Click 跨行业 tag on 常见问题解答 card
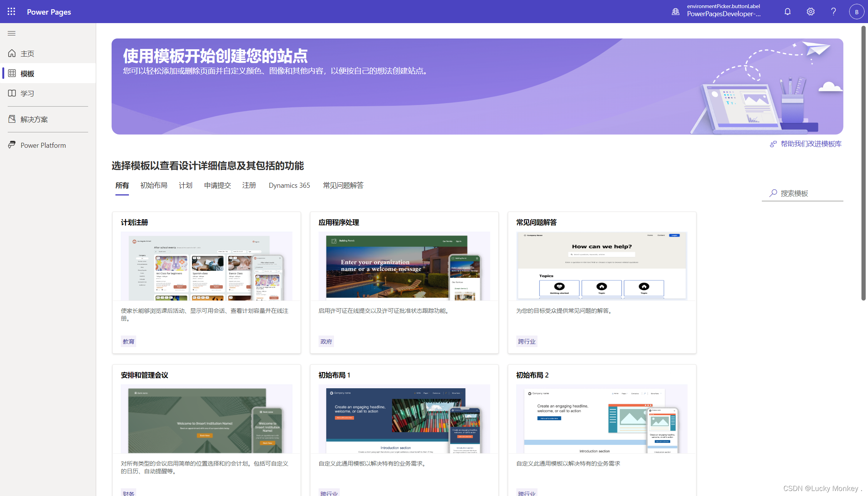 point(527,341)
